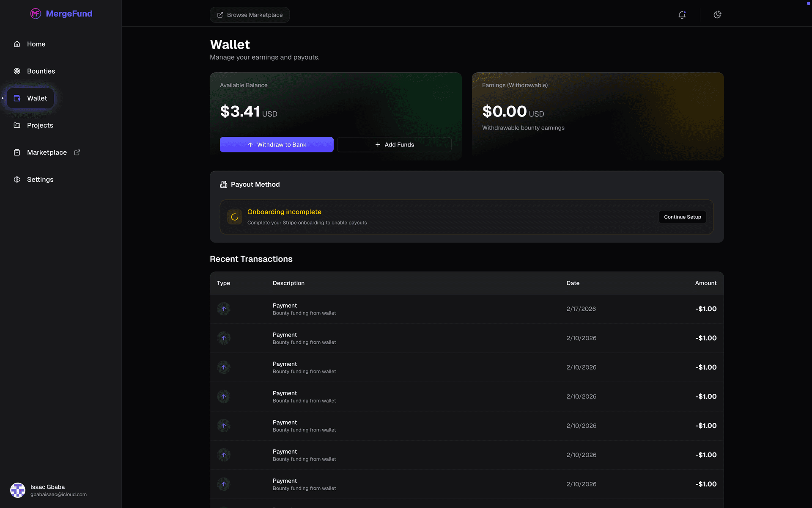812x508 pixels.
Task: Click the Payout Method bank icon
Action: point(223,184)
